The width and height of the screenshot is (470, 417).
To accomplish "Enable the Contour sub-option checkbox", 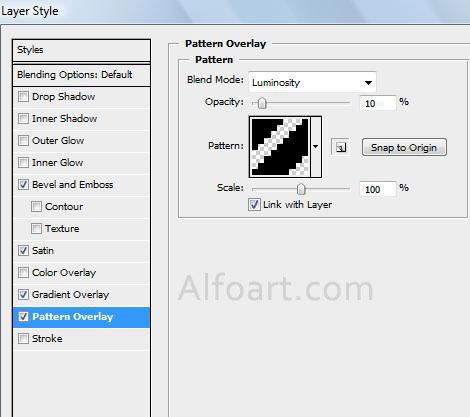I will coord(36,207).
